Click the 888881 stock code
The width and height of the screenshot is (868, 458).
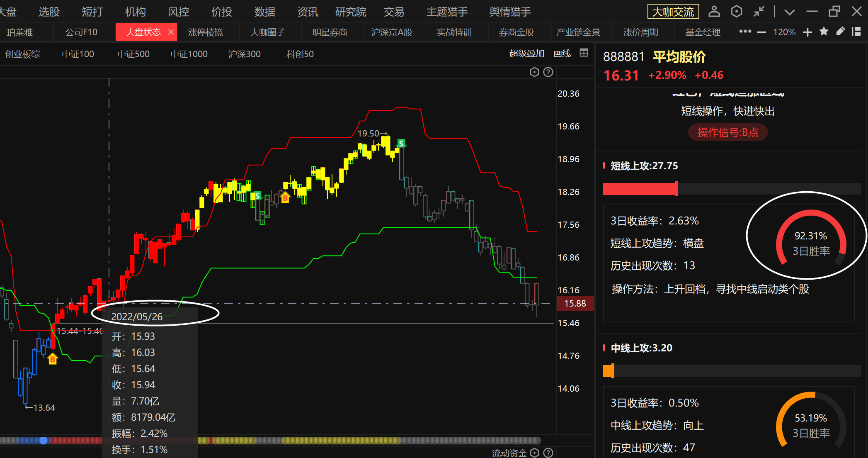click(623, 57)
